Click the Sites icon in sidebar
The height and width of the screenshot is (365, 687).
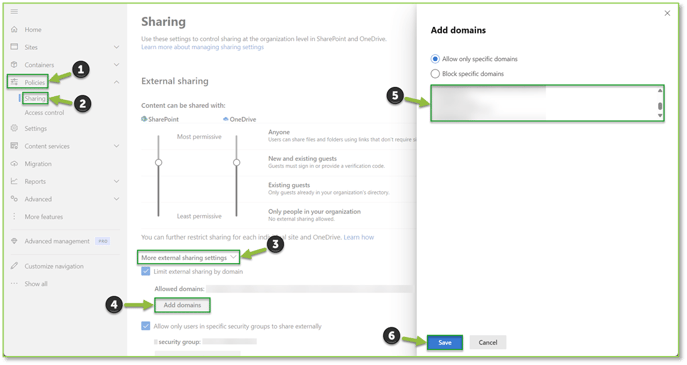pyautogui.click(x=14, y=47)
